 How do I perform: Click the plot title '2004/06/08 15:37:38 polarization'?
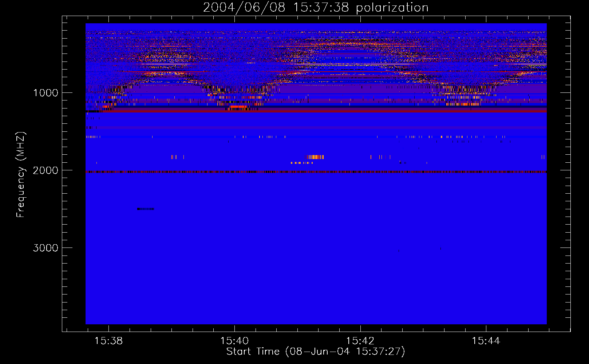pos(316,7)
